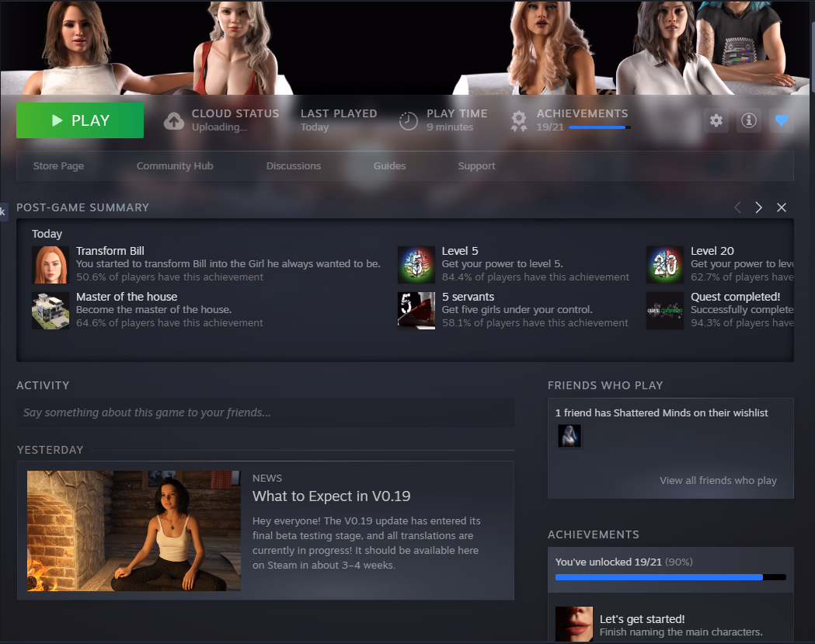
Task: Click the 'Level 5' achievement title
Action: (x=460, y=251)
